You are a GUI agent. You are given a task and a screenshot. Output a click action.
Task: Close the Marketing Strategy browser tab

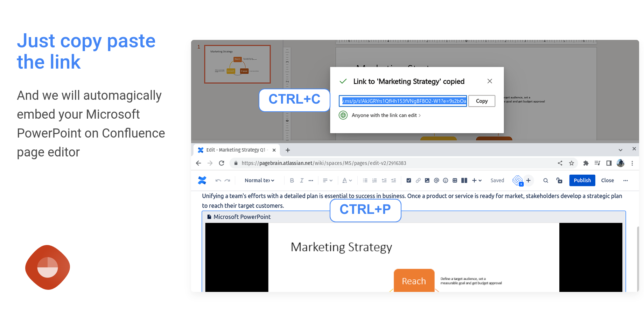click(274, 150)
